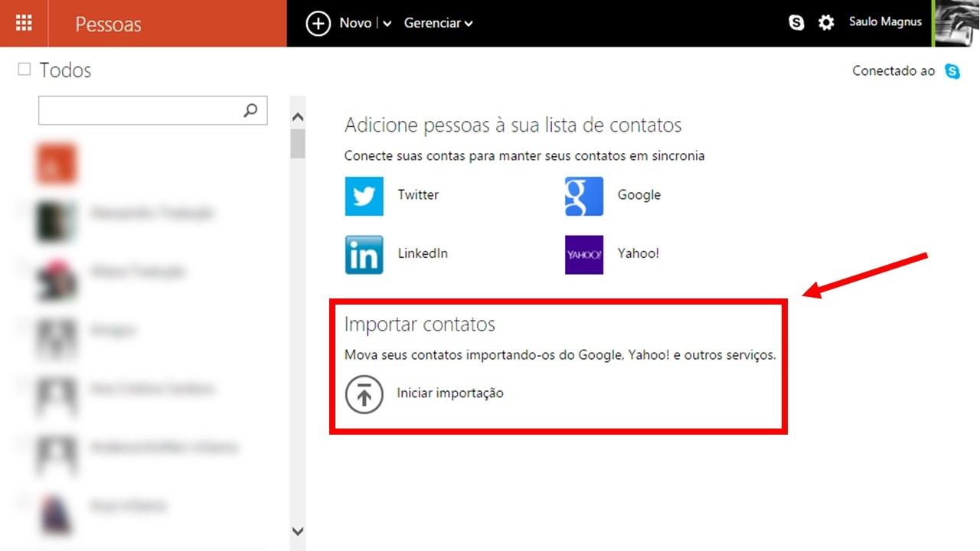The width and height of the screenshot is (980, 551).
Task: Select the orange contact avatar tile
Action: [x=57, y=164]
